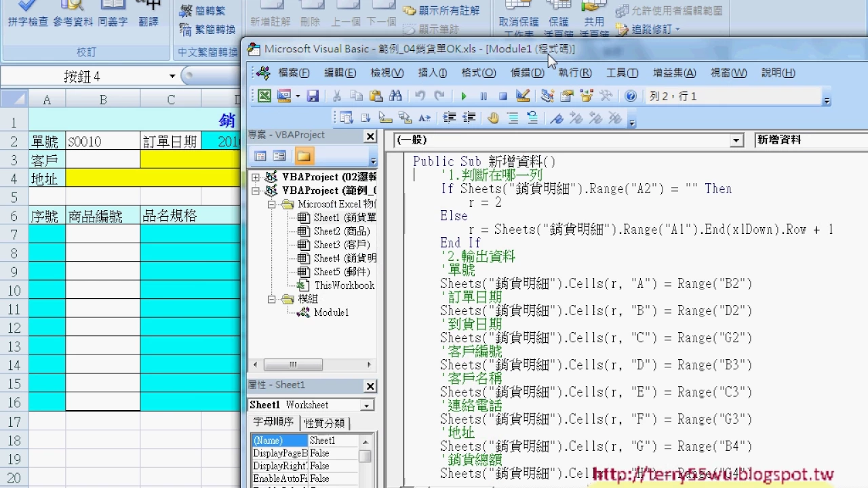Open the 偵錯(D) menu
868x488 pixels.
(x=527, y=73)
